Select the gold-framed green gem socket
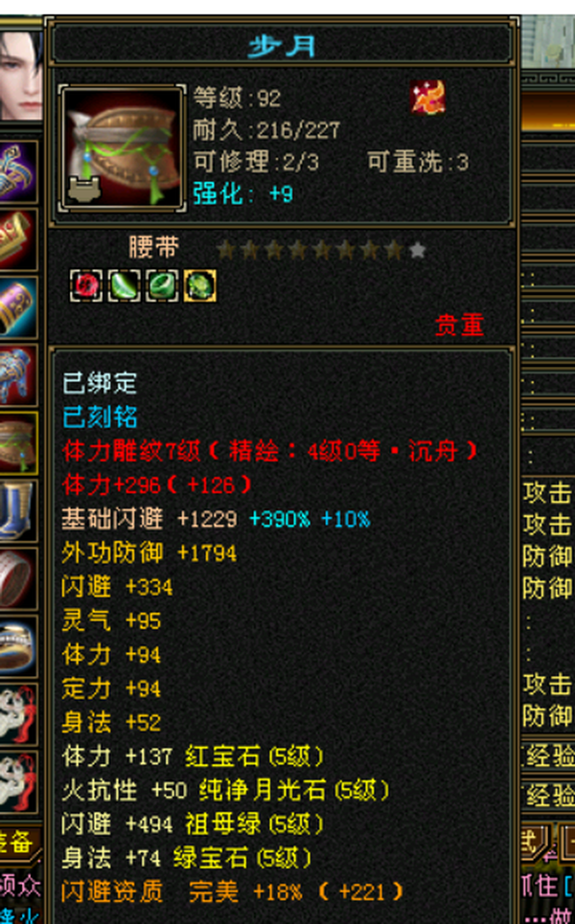Viewport: 575px width, 924px height. coord(199,285)
